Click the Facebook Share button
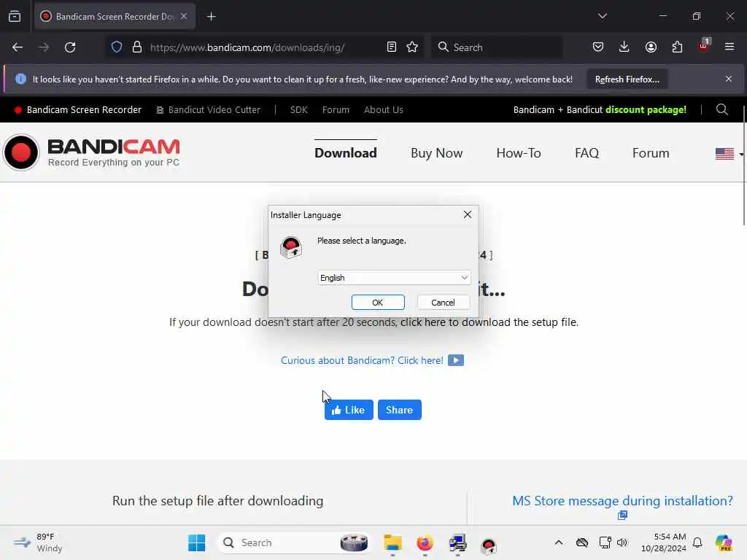Image resolution: width=747 pixels, height=560 pixels. (399, 410)
